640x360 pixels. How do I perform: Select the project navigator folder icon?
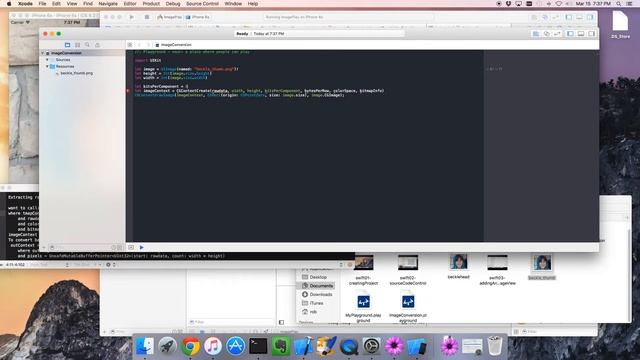[x=67, y=45]
